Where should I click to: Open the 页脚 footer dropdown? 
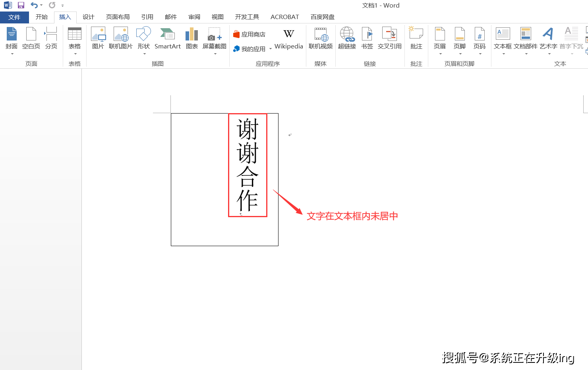click(x=460, y=40)
